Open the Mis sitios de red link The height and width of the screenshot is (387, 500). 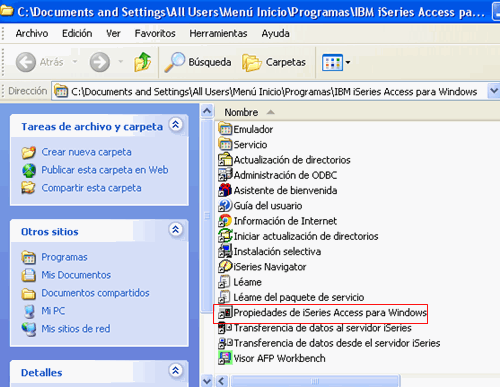76,329
